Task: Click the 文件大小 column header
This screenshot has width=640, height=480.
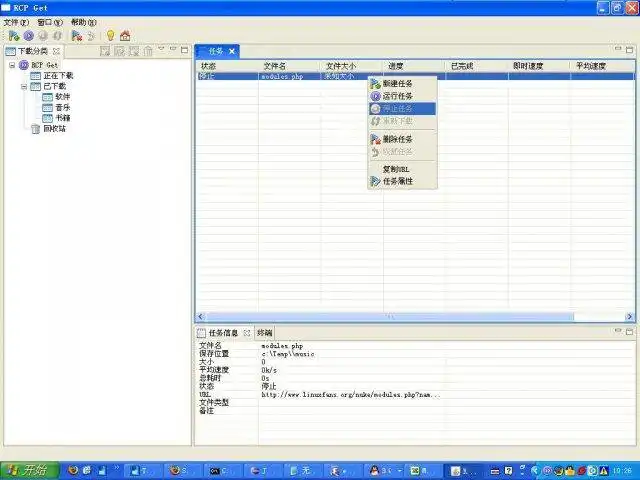Action: click(351, 66)
